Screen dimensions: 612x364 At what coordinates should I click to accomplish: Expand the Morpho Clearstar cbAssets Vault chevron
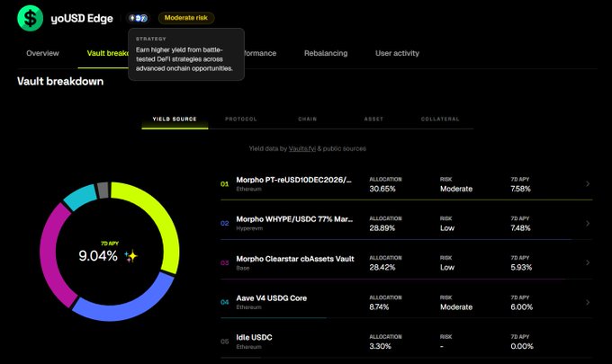[x=588, y=262]
